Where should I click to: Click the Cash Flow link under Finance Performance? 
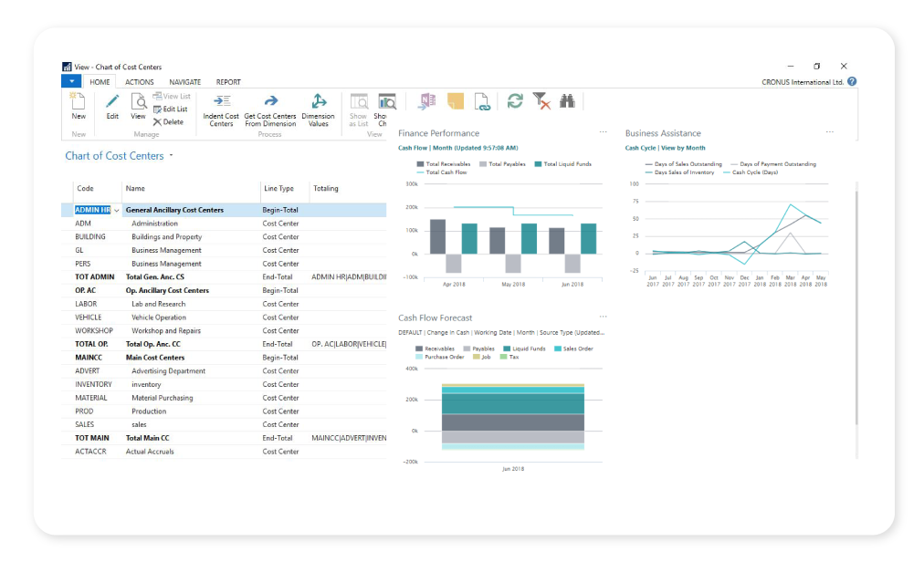tap(413, 148)
